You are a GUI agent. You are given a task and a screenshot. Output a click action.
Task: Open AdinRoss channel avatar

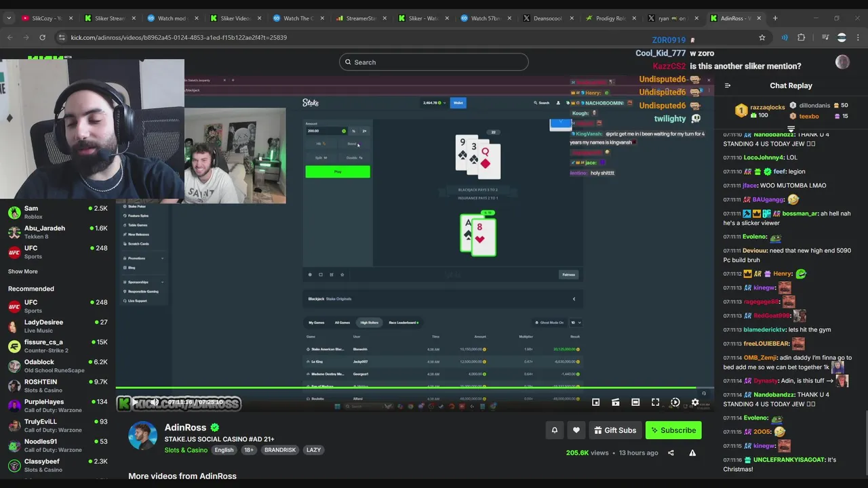tap(142, 436)
